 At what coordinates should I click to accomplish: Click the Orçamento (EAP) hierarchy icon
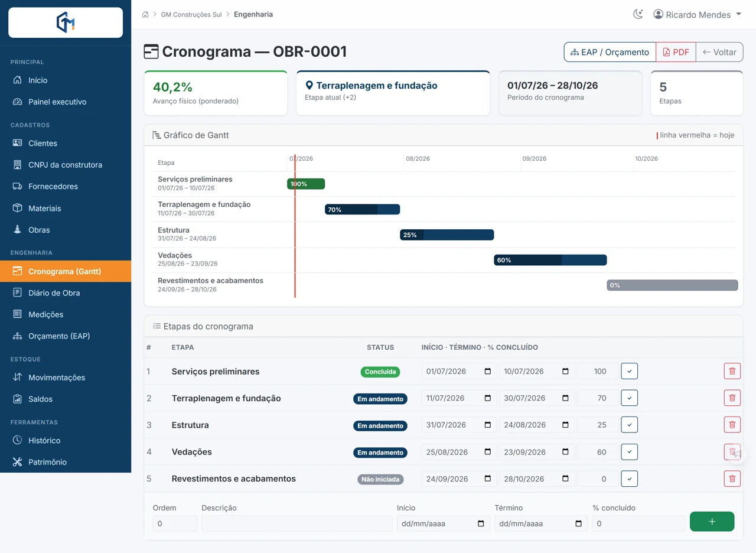pyautogui.click(x=17, y=336)
